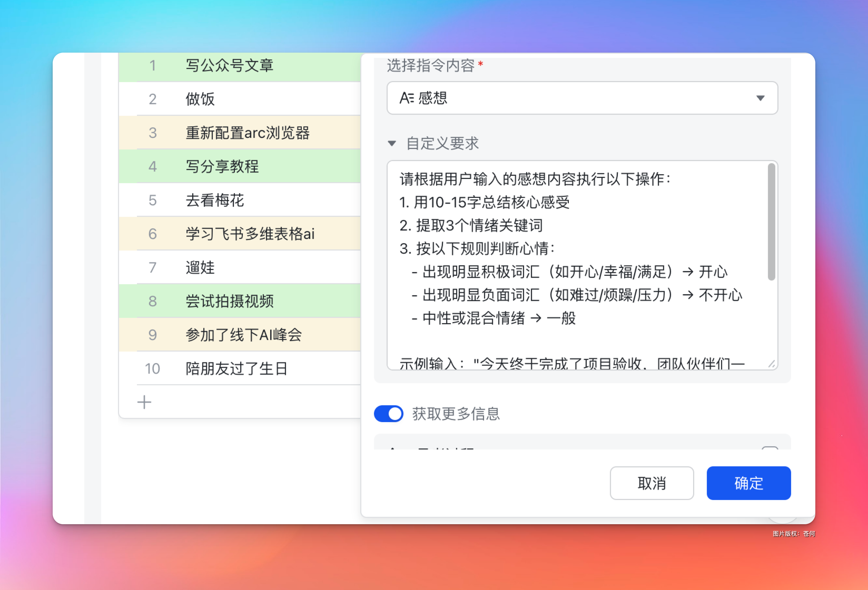Collapse the 自定义要求 section triangle

(x=392, y=143)
